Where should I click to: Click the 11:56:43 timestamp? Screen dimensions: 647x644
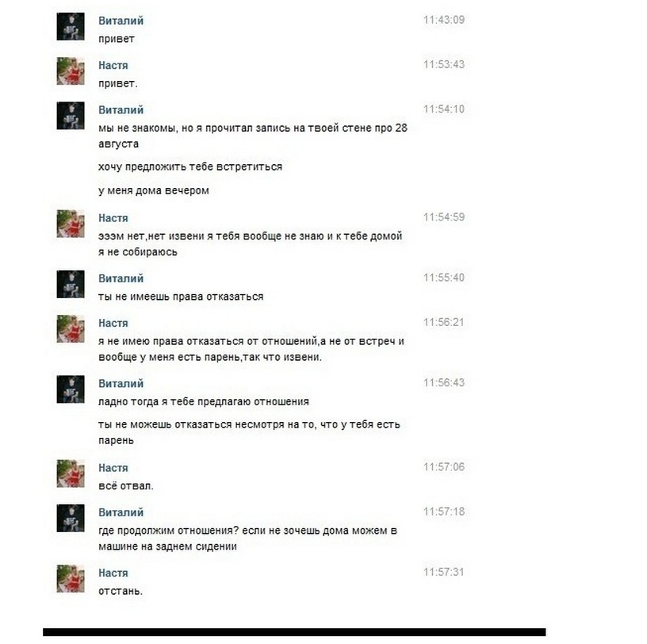click(443, 382)
